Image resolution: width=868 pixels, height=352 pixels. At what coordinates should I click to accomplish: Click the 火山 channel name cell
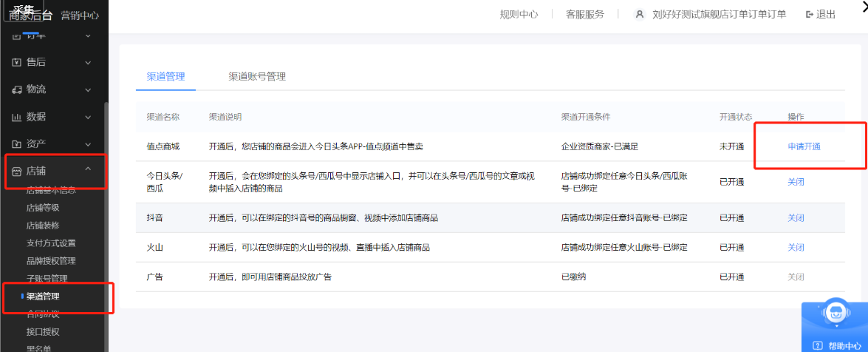click(x=155, y=247)
